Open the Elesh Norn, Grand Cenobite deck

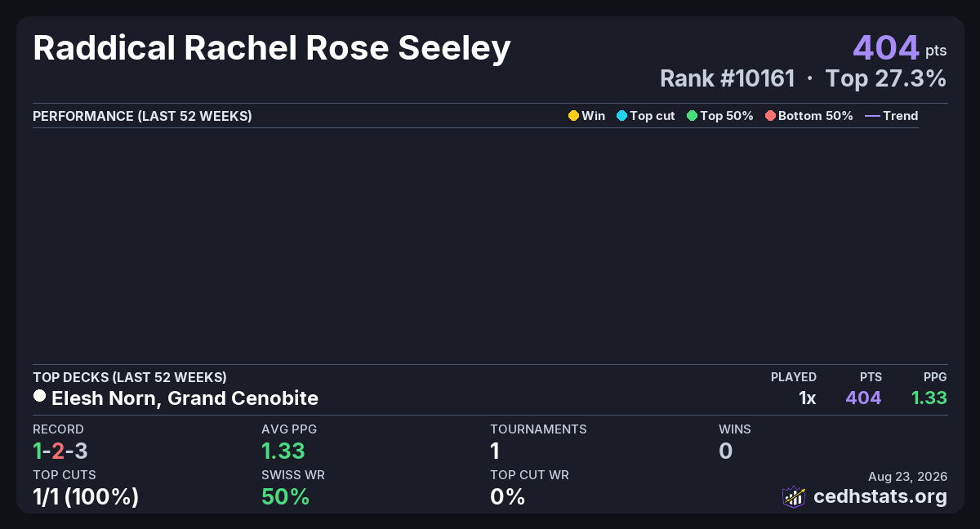coord(185,398)
